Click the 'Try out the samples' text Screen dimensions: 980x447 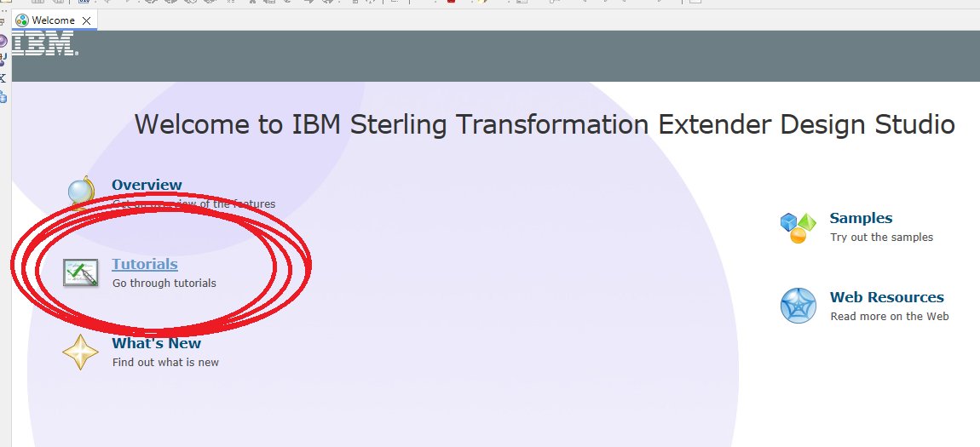point(882,238)
